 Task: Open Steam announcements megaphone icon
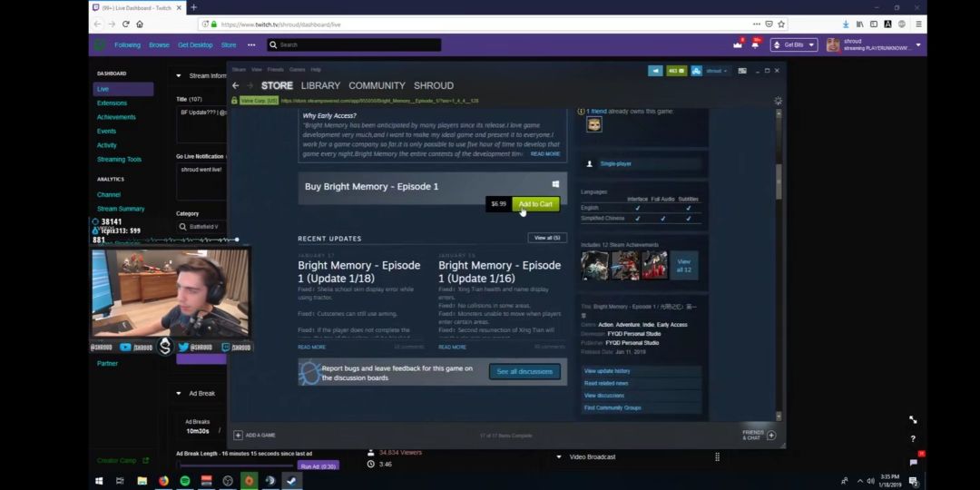point(655,71)
